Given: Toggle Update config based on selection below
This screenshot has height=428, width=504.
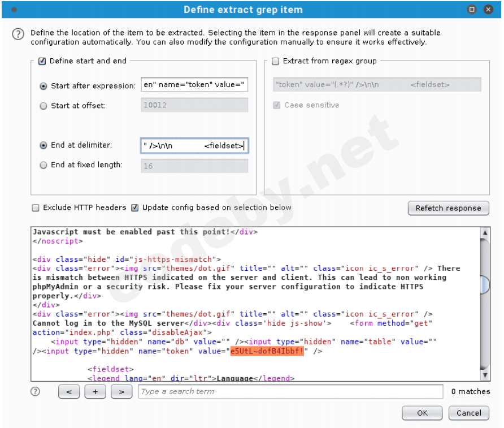Looking at the screenshot, I should pyautogui.click(x=134, y=207).
